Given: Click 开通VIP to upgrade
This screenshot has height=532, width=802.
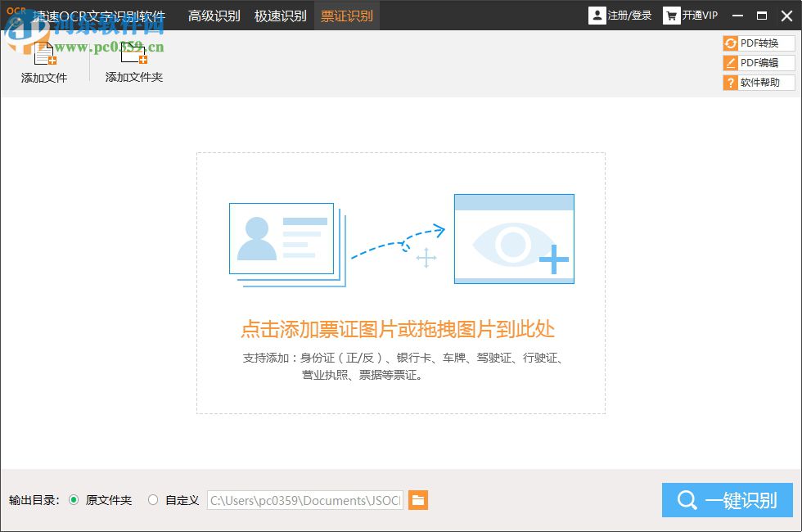Looking at the screenshot, I should [701, 15].
